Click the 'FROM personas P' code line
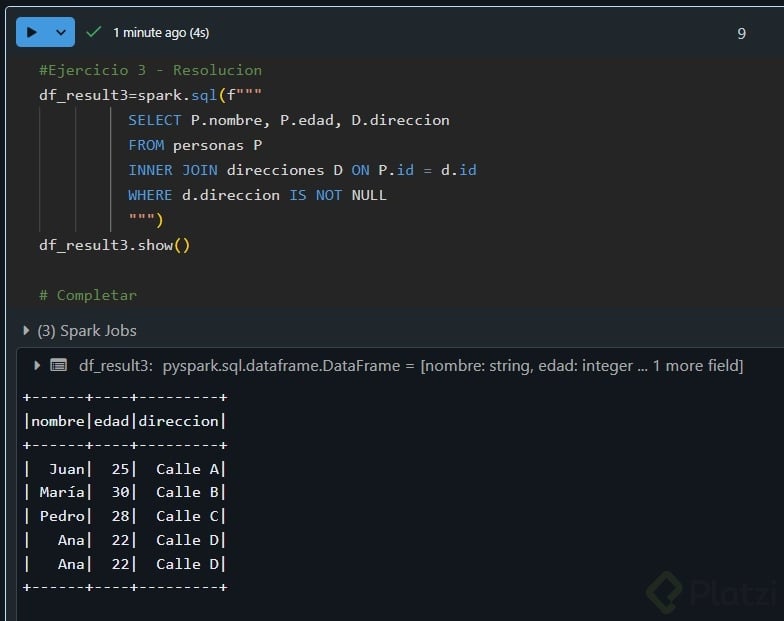The image size is (784, 621). pos(195,145)
